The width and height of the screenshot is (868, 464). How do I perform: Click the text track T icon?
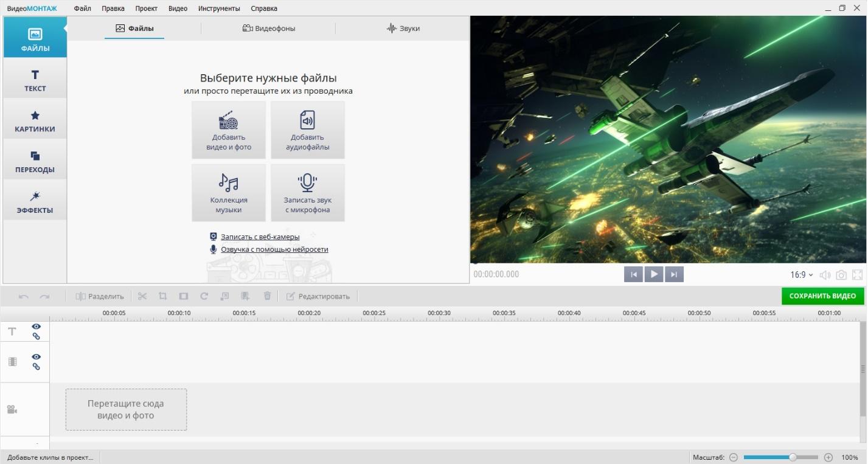[x=12, y=331]
